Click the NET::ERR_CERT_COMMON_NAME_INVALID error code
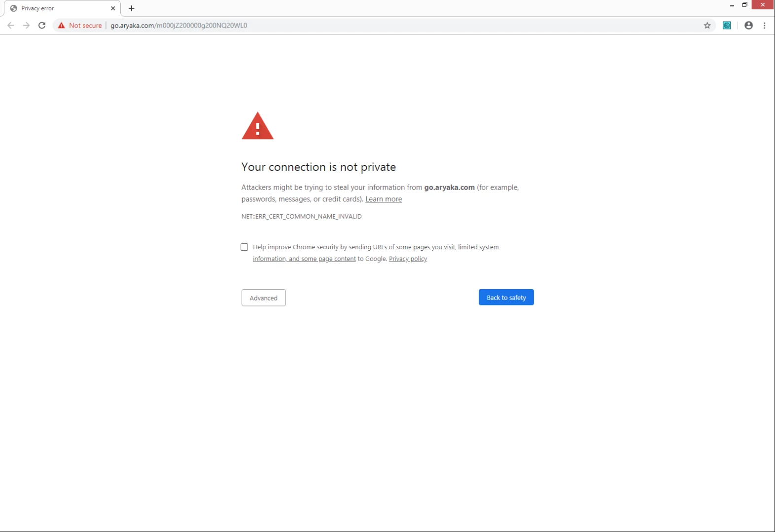775x532 pixels. pos(301,216)
